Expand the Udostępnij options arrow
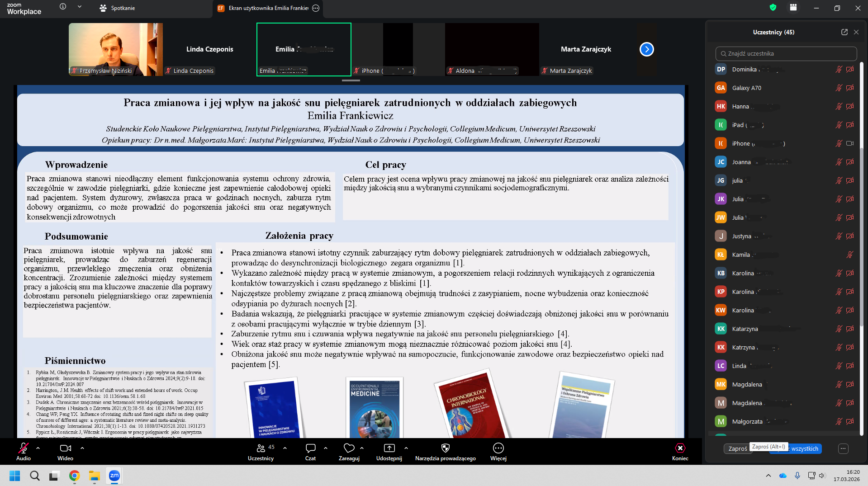Viewport: 868px width, 486px height. [x=406, y=448]
